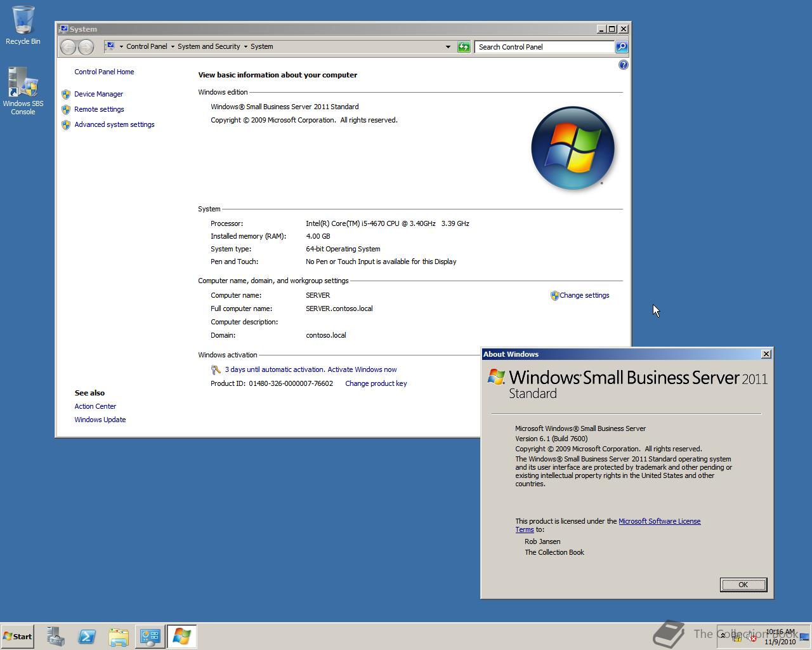The image size is (812, 650).
Task: Expand the address bar root dropdown arrow
Action: (x=121, y=46)
